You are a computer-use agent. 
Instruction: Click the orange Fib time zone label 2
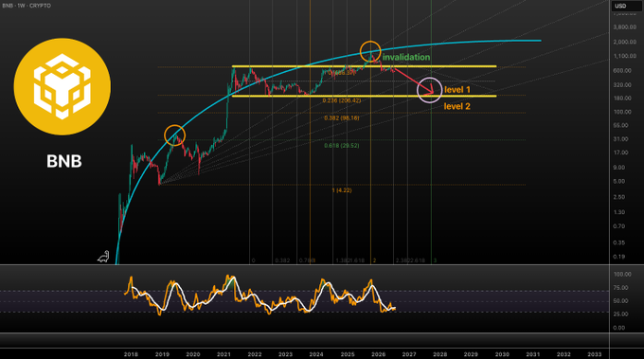point(375,260)
